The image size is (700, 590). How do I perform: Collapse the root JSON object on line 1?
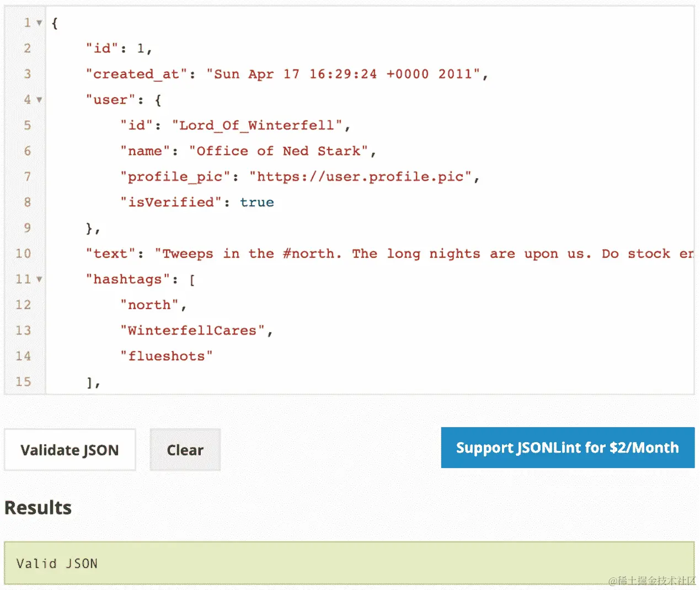39,23
